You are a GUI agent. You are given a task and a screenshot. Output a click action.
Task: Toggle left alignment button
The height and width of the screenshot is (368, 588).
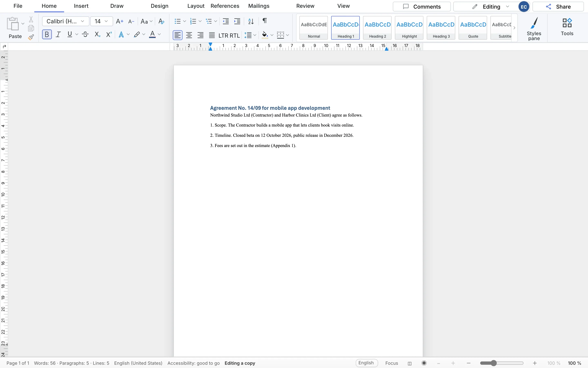pos(178,35)
